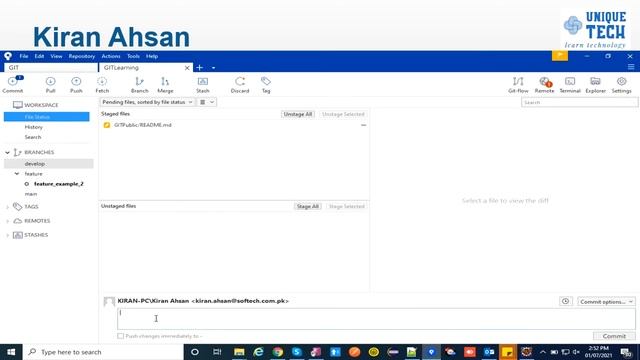Open the tab list dropdown arrow

click(213, 68)
